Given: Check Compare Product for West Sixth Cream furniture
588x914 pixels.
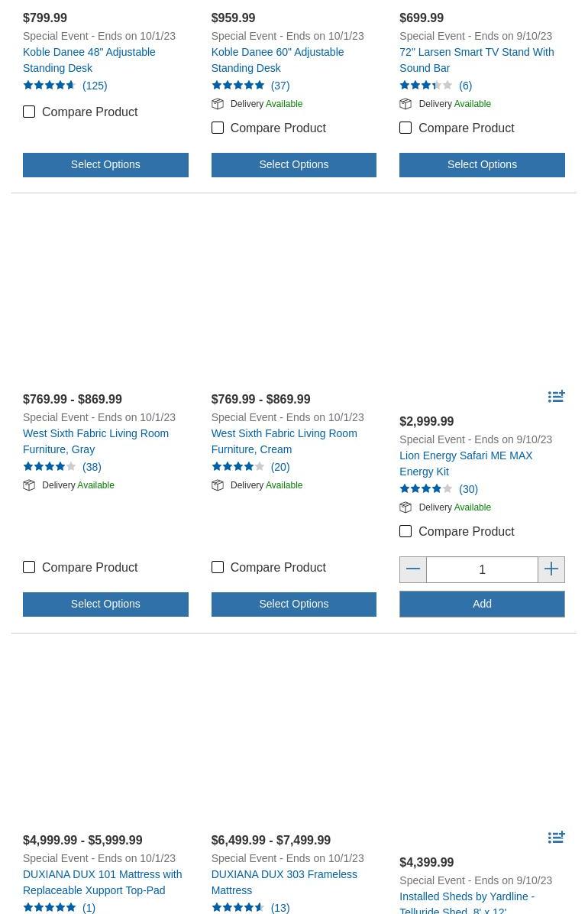Looking at the screenshot, I should 218,567.
